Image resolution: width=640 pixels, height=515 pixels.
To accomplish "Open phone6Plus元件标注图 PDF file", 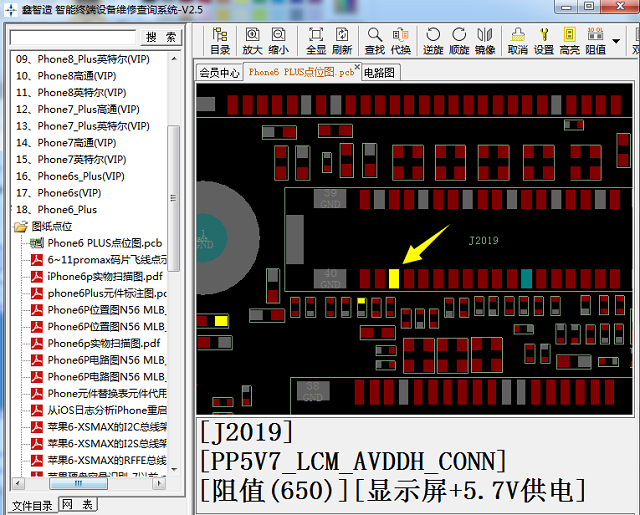I will [99, 293].
